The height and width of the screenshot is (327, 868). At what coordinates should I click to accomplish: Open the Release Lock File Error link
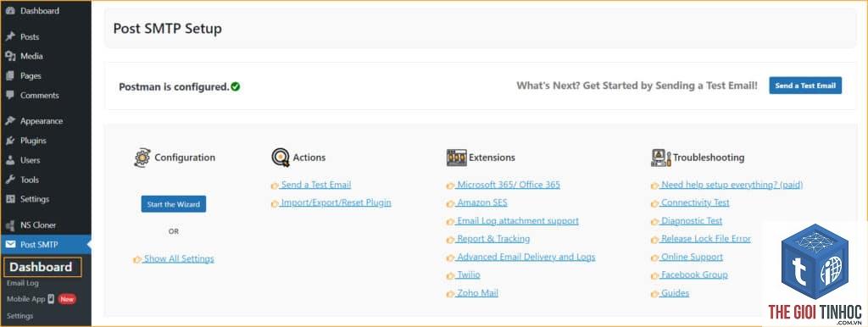tap(706, 239)
